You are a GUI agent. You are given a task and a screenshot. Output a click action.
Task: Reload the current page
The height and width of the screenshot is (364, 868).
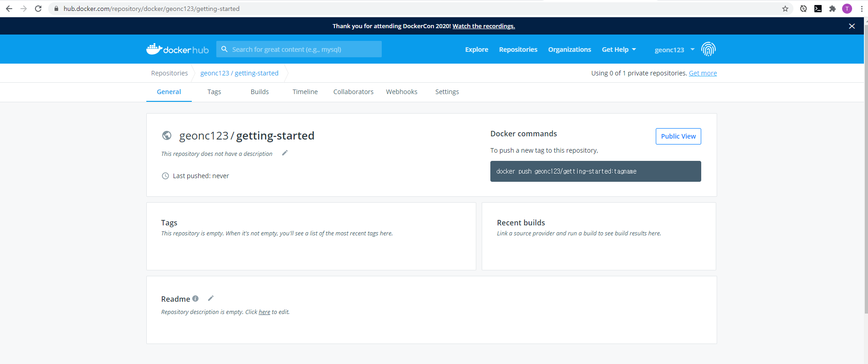pyautogui.click(x=38, y=9)
